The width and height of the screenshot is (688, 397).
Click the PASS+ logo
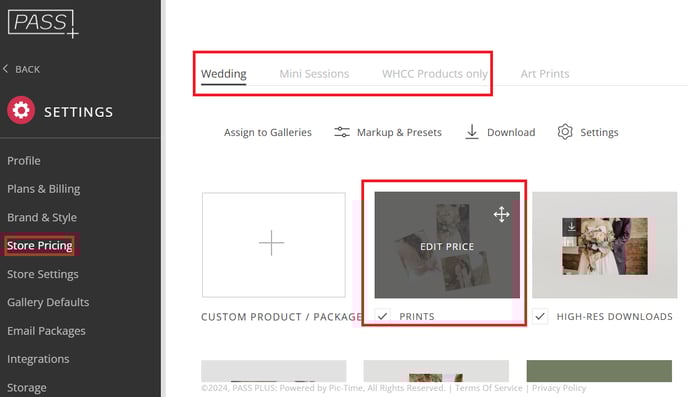tap(43, 23)
